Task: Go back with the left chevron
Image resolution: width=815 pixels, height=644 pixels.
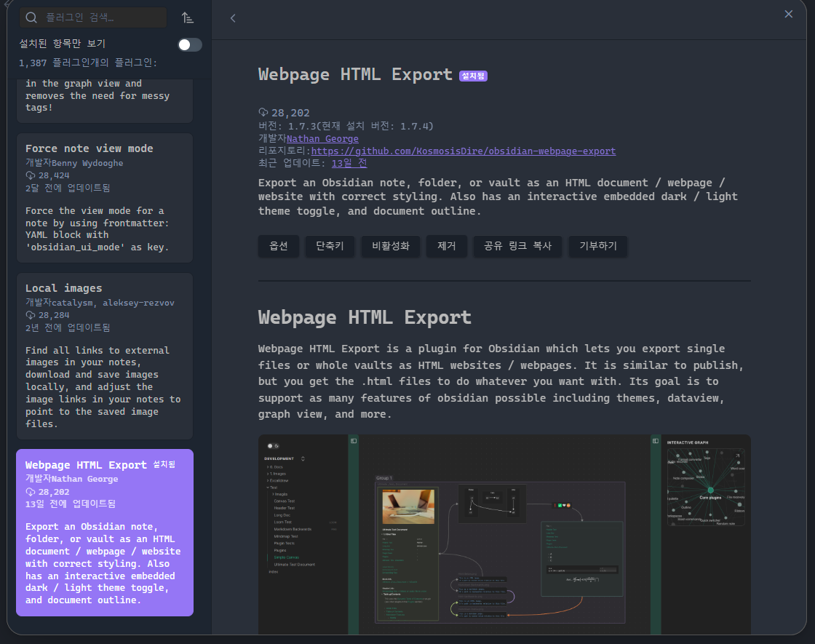Action: coord(233,18)
